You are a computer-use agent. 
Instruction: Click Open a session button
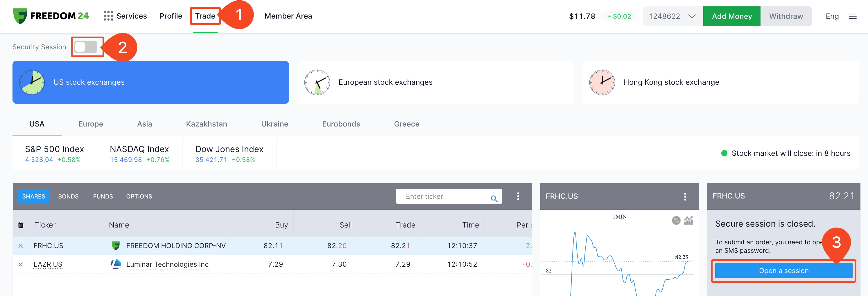pyautogui.click(x=783, y=271)
